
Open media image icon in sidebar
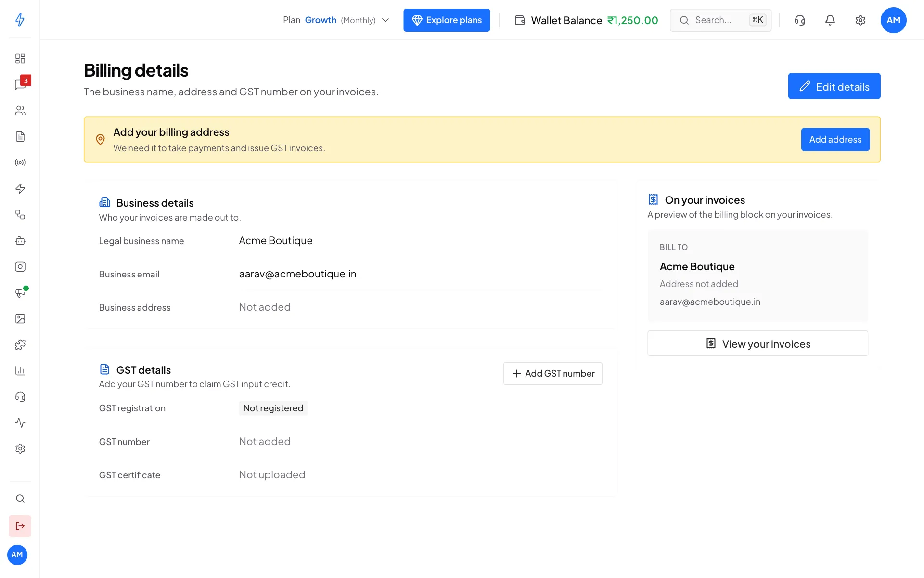point(20,318)
